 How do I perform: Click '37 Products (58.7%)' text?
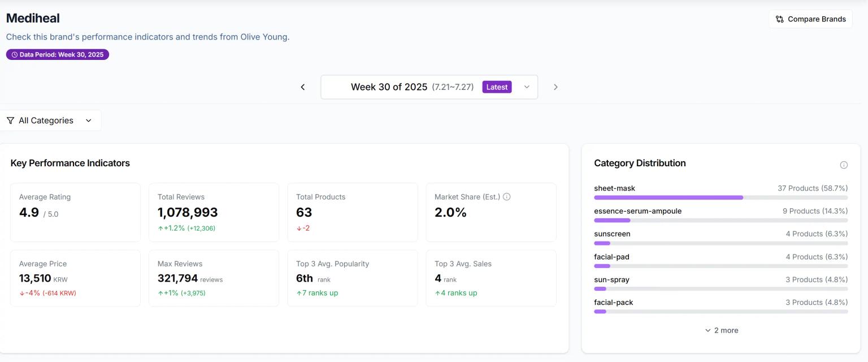(813, 188)
